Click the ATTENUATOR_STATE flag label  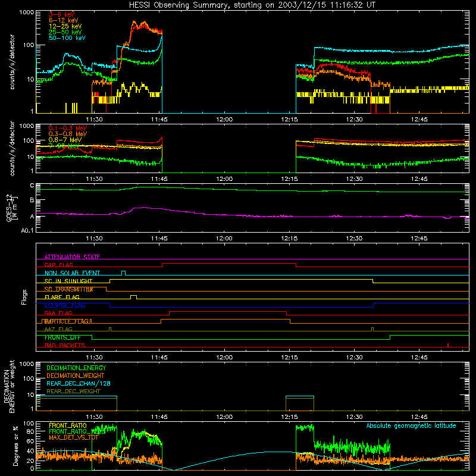(x=72, y=257)
